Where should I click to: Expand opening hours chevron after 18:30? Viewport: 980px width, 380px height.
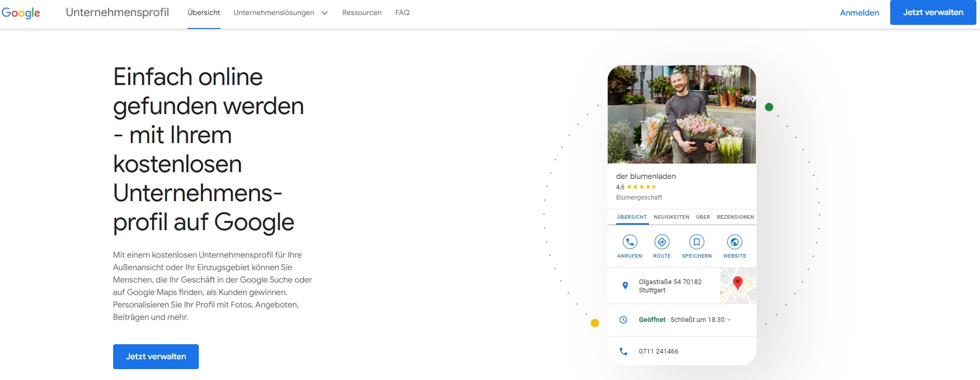pos(729,320)
